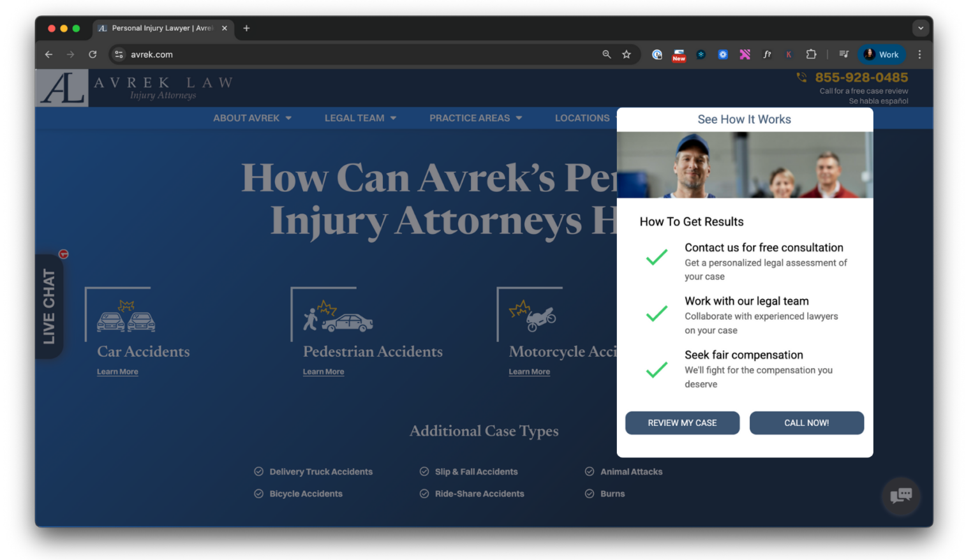980x560 pixels.
Task: Open Delivery Truck Accidents link
Action: (x=321, y=472)
